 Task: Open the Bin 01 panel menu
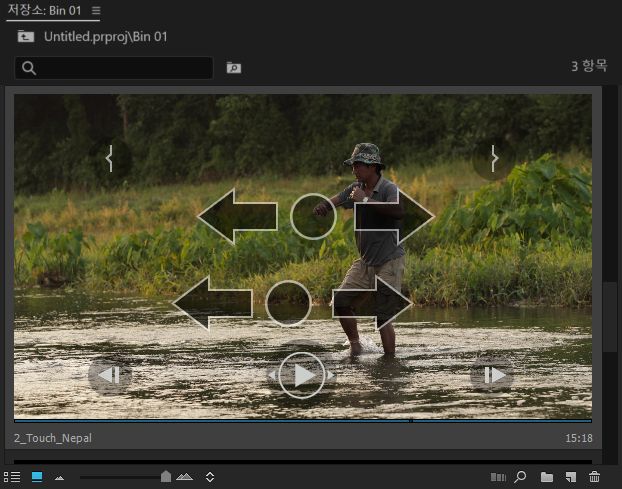(x=96, y=11)
